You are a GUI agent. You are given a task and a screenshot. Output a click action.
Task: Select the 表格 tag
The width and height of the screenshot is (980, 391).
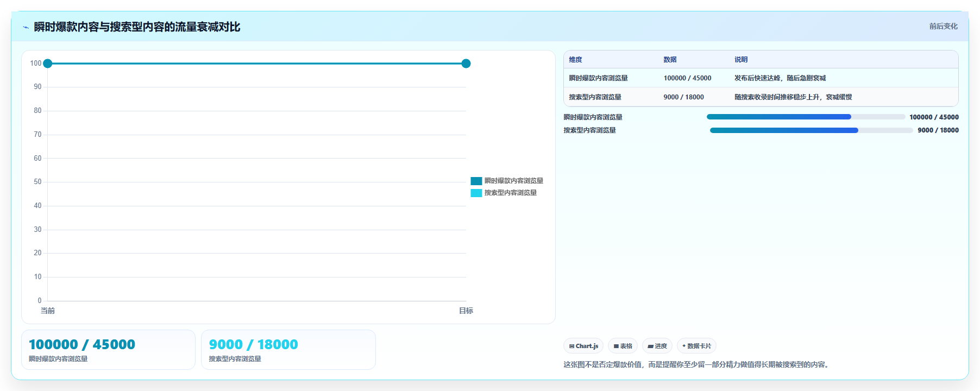tap(623, 346)
